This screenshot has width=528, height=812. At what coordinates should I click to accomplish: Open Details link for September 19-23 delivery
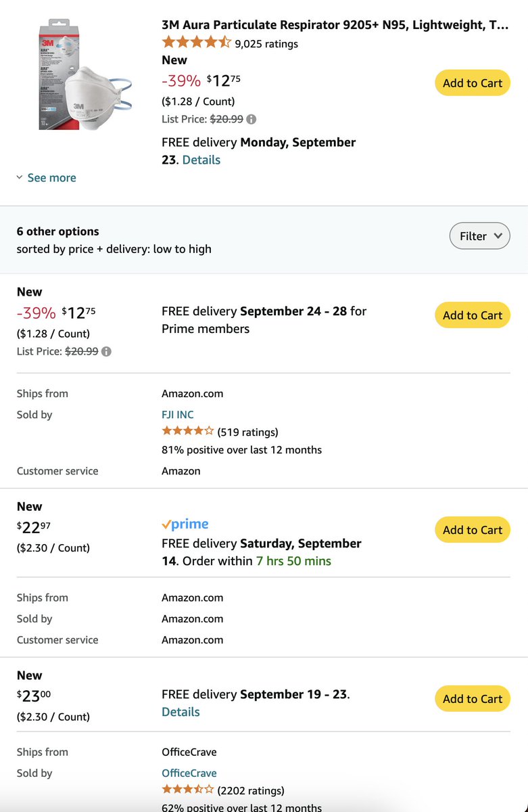[181, 712]
